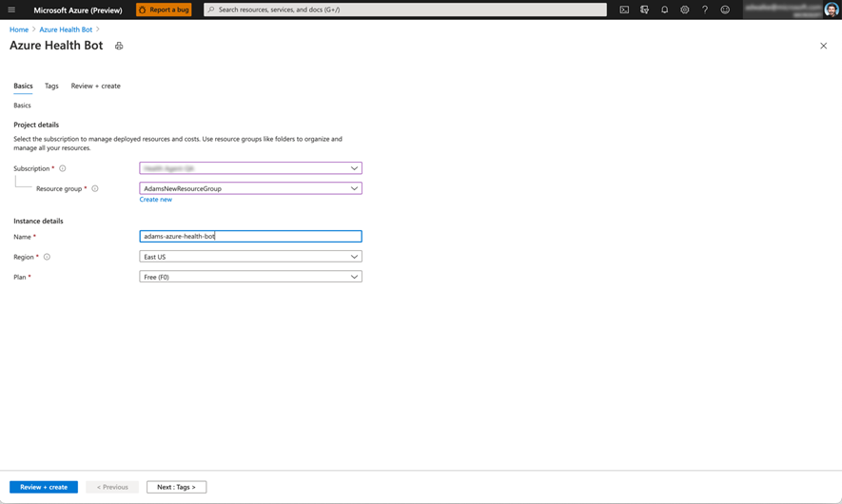Screen dimensions: 842x504
Task: Click the Previous button
Action: point(112,487)
